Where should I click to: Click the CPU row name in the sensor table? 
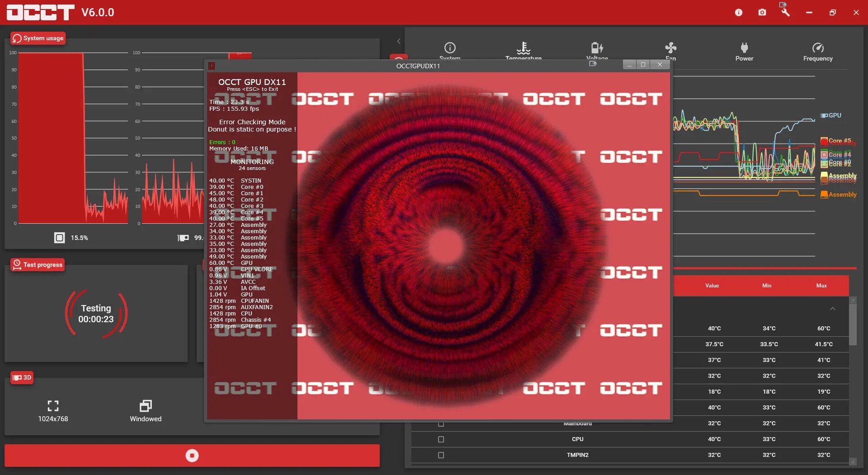(578, 439)
